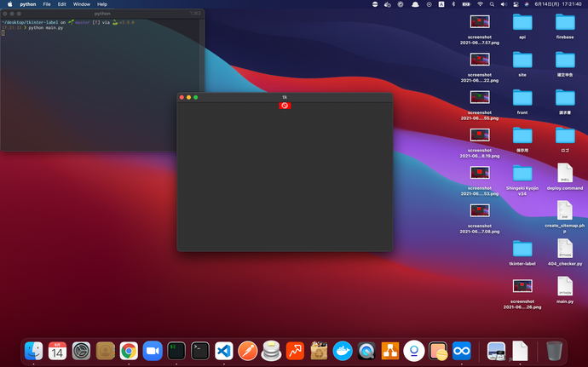
Task: Close the tk window with red button
Action: coord(182,97)
